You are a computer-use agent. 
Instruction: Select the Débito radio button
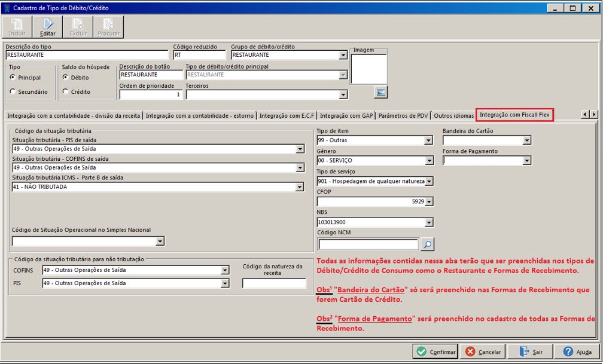tap(65, 77)
